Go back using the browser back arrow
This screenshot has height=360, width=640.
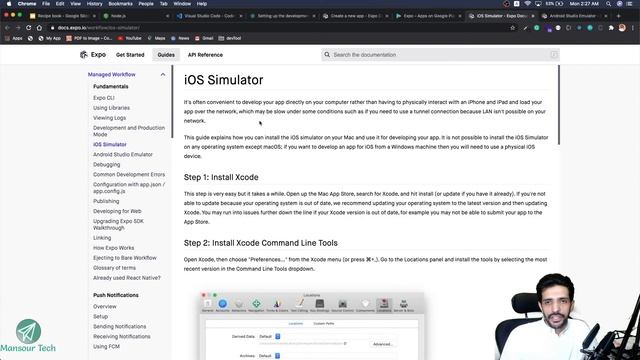click(7, 28)
